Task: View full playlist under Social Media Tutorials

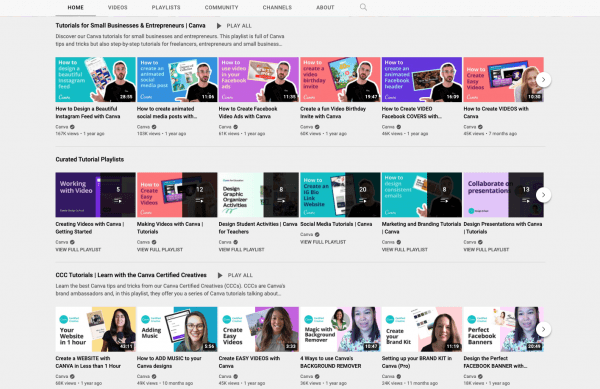Action: (323, 242)
